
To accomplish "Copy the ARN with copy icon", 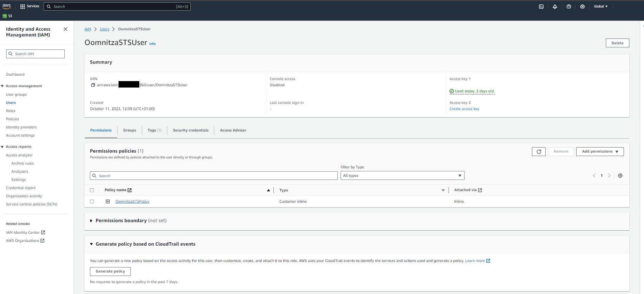I will pyautogui.click(x=93, y=85).
